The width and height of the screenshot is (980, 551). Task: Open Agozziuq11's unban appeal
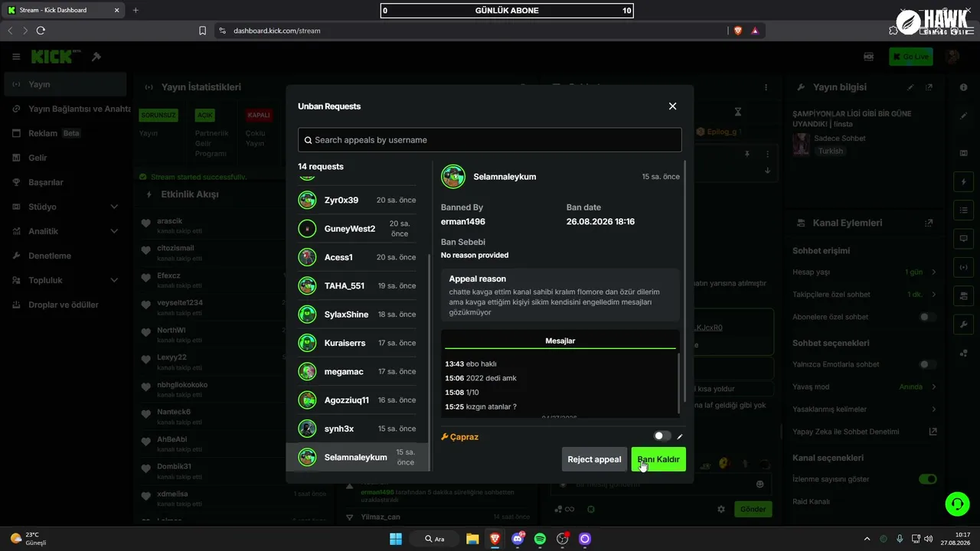(x=358, y=400)
